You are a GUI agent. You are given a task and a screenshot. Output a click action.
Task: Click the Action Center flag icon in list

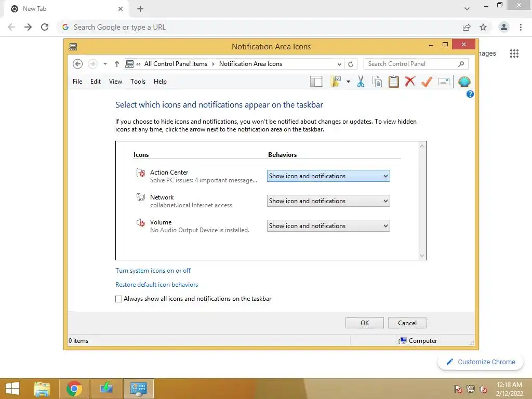(x=140, y=172)
